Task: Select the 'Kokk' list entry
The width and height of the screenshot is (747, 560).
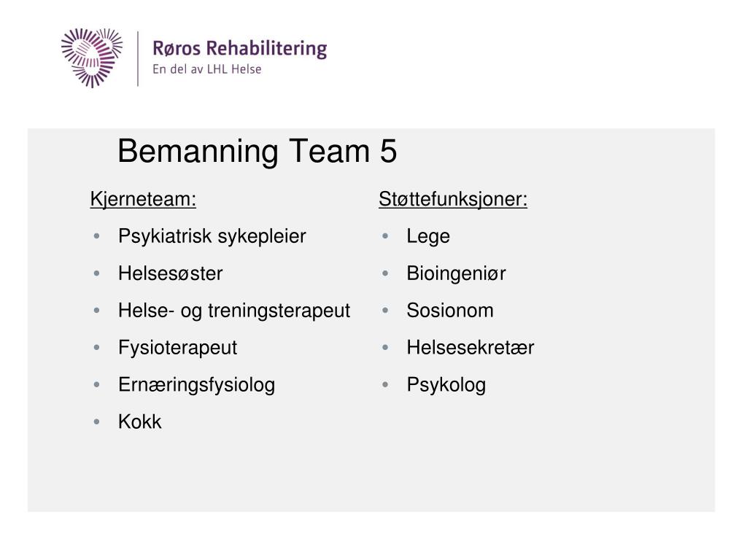Action: point(140,422)
